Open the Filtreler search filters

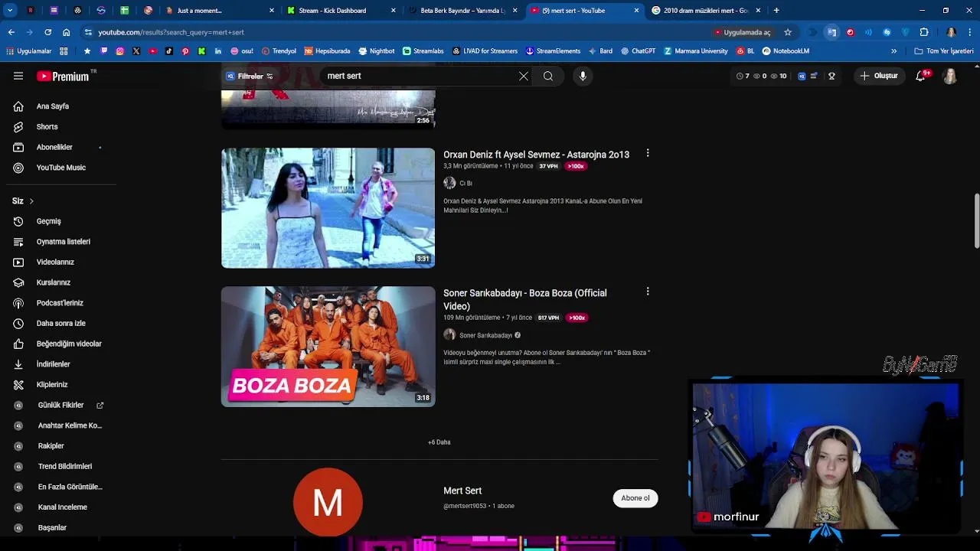(250, 76)
